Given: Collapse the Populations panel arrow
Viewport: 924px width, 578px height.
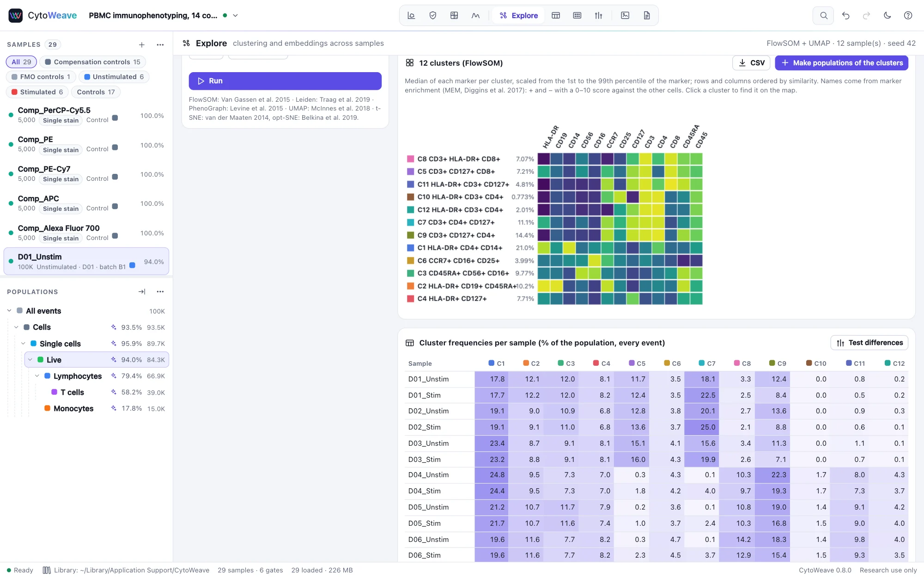Looking at the screenshot, I should point(142,292).
